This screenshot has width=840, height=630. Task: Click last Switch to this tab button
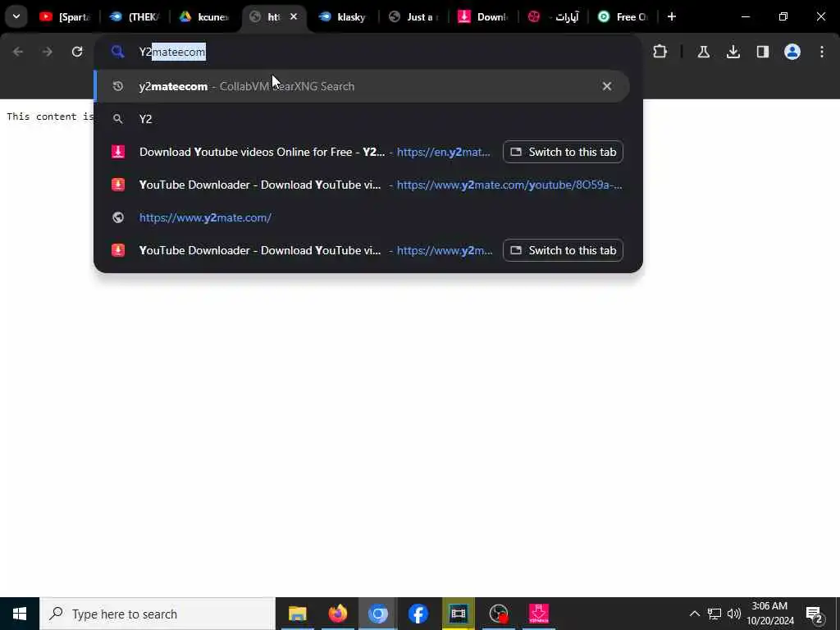(x=563, y=250)
